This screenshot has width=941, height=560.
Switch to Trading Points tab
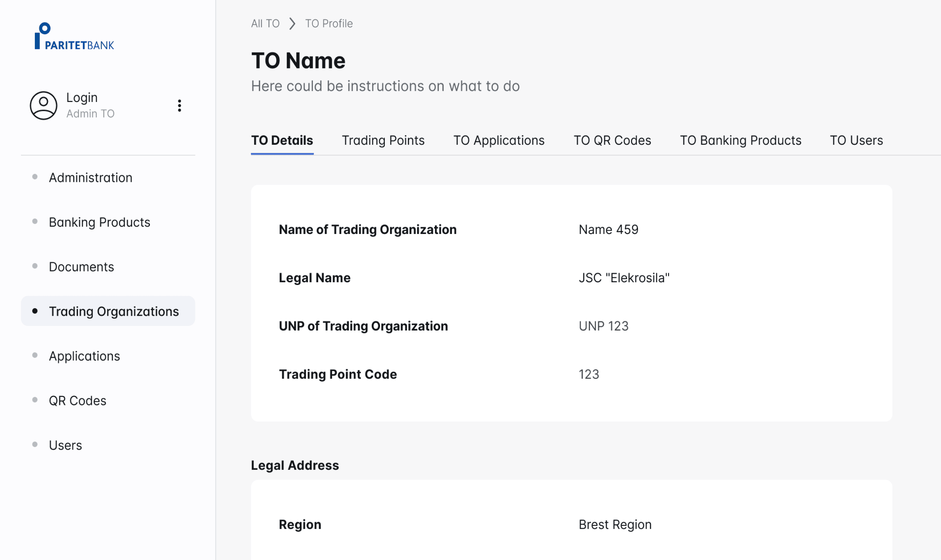tap(383, 140)
